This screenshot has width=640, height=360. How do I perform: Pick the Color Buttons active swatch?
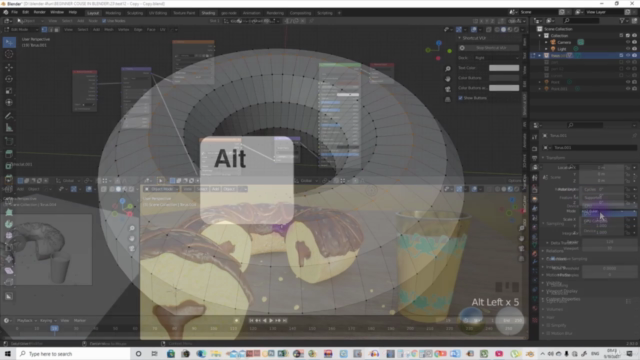504,88
